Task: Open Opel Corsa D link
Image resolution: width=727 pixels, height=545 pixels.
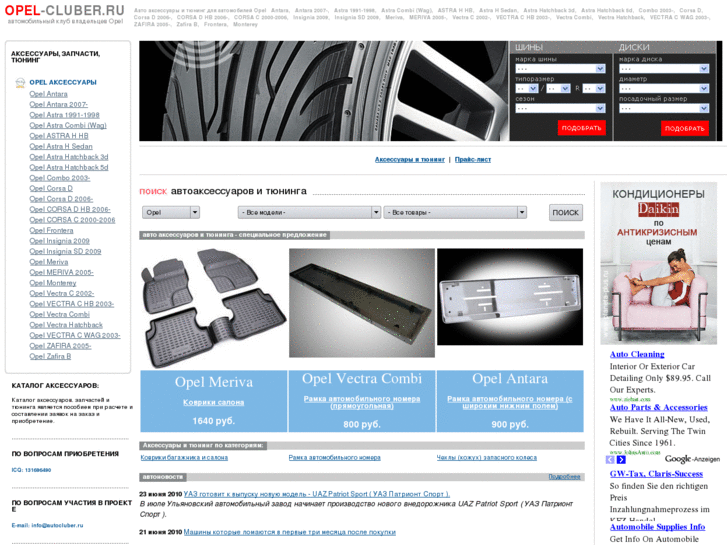Action: [x=51, y=188]
